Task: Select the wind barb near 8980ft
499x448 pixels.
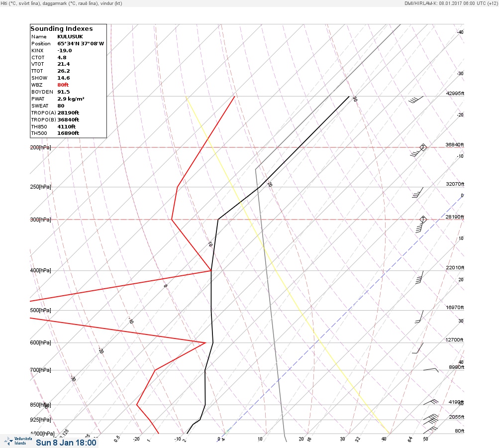Action: point(431,370)
